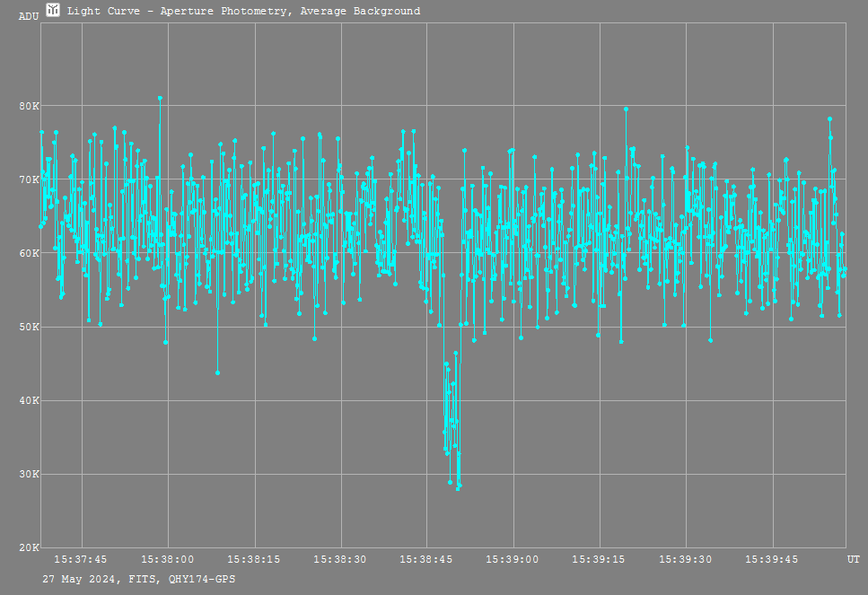Click the 15:39:30 time axis label
The image size is (868, 595).
tap(685, 560)
